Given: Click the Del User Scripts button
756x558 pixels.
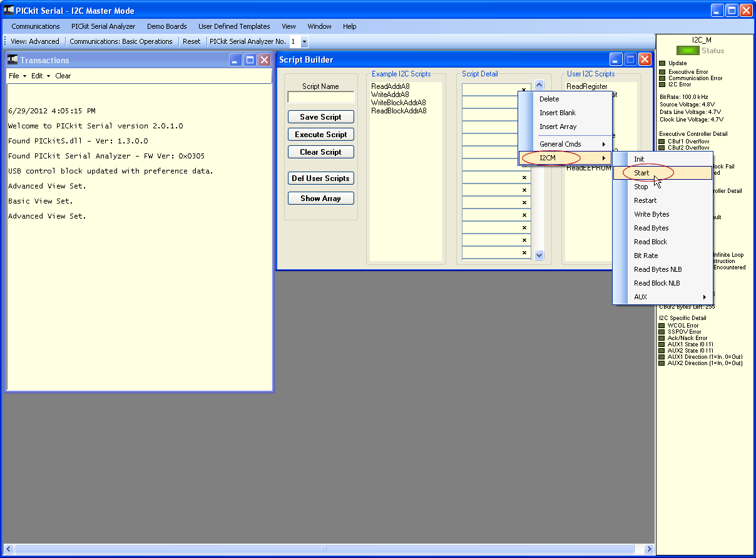Looking at the screenshot, I should click(320, 178).
